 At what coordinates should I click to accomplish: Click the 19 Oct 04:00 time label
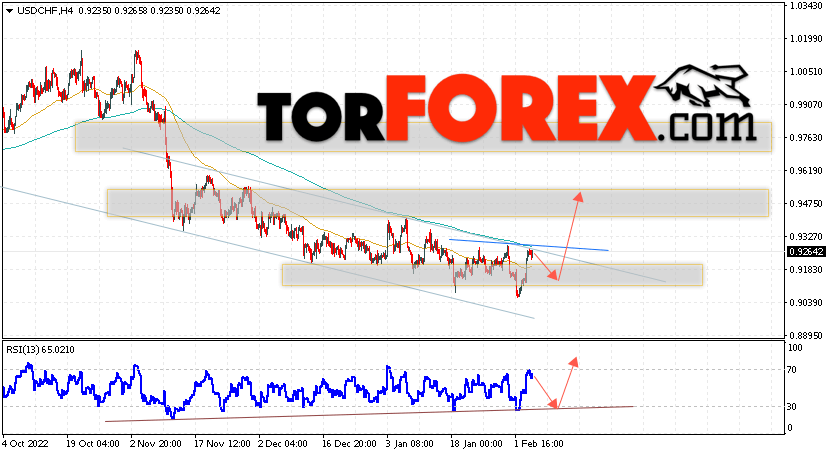[x=92, y=443]
